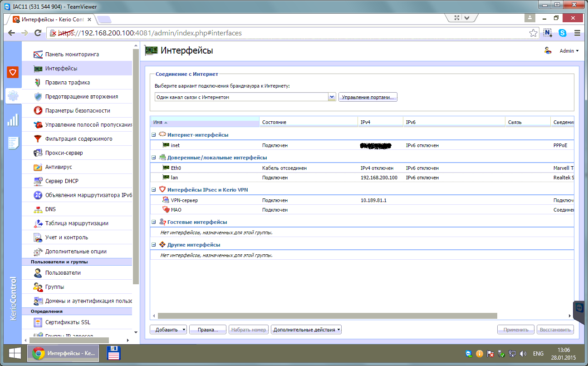The height and width of the screenshot is (366, 588).
Task: Sort the table by the Имя column header
Action: (x=205, y=122)
